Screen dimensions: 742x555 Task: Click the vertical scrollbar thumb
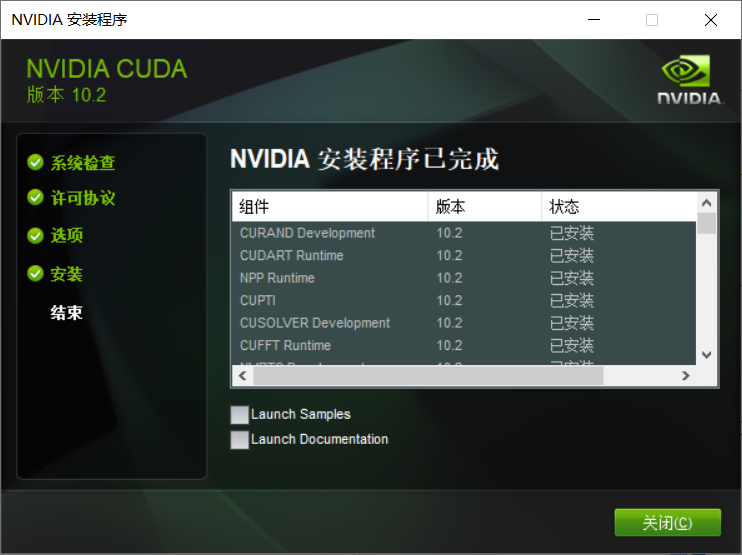click(x=707, y=223)
